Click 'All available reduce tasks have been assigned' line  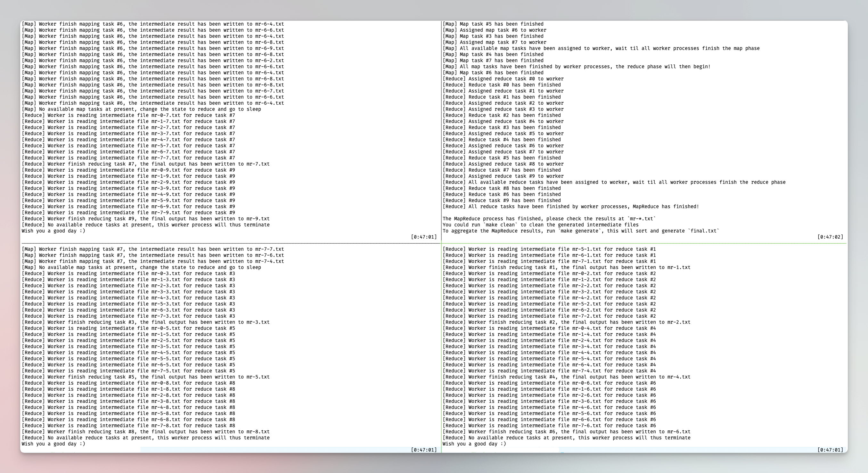614,182
